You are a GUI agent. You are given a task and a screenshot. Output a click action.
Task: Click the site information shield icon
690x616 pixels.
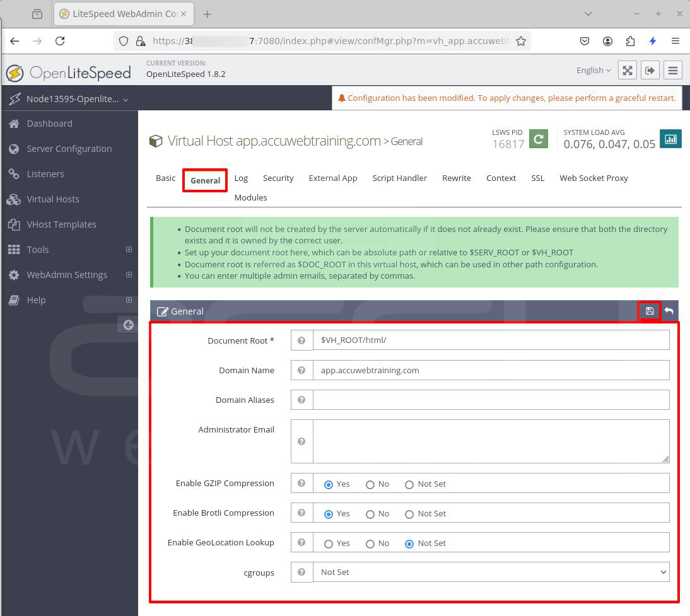(x=124, y=41)
